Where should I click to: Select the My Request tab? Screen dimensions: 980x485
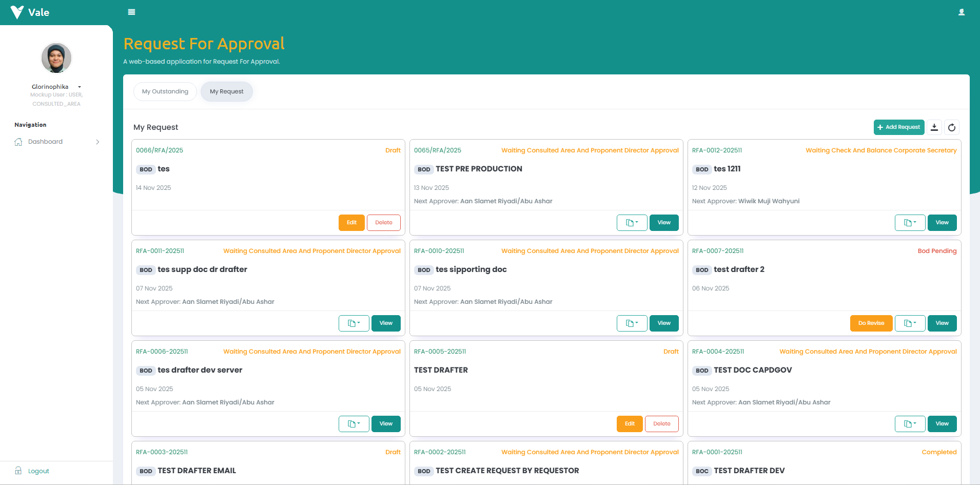226,91
